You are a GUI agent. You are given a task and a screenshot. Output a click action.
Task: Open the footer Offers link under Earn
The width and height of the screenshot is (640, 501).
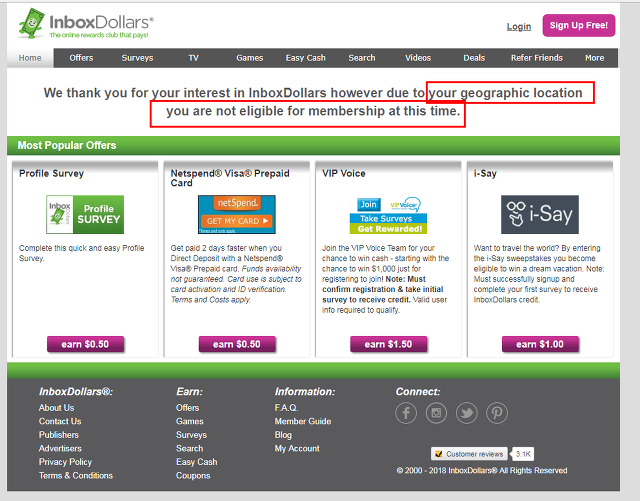point(187,407)
